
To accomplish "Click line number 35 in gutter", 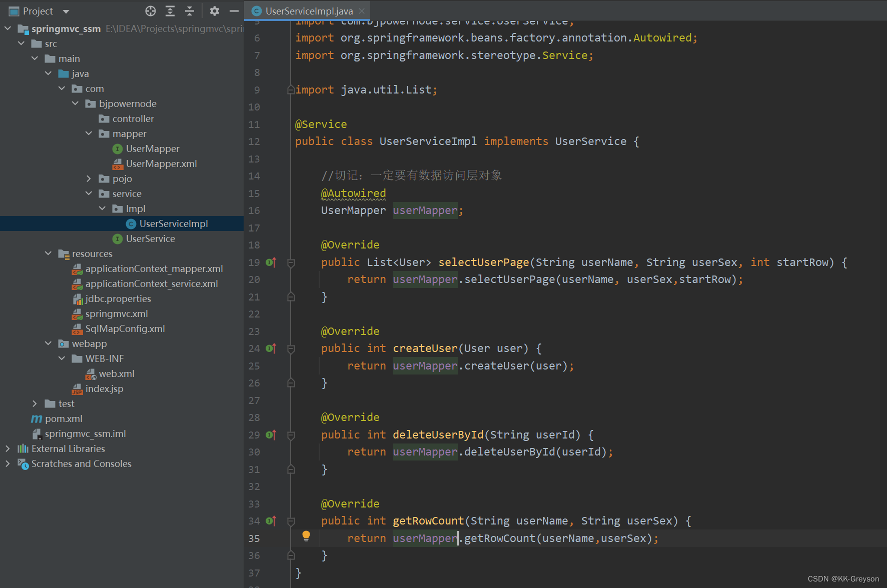I will (x=254, y=538).
